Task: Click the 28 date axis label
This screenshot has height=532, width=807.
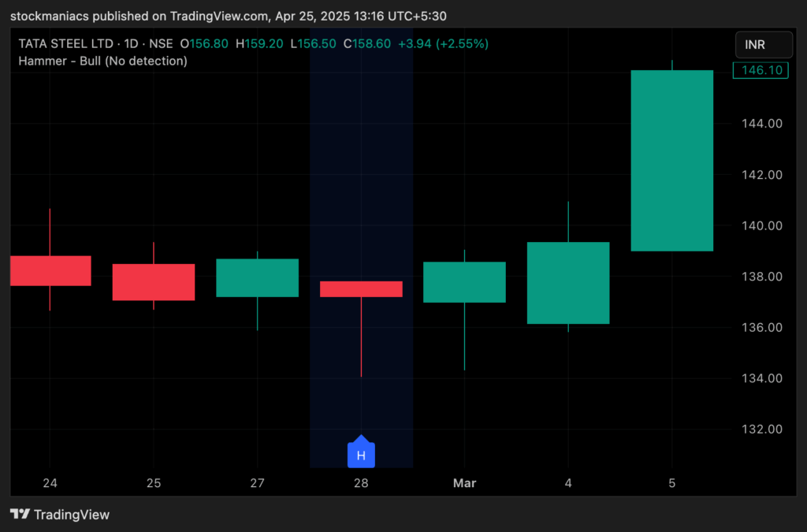Action: (x=361, y=483)
